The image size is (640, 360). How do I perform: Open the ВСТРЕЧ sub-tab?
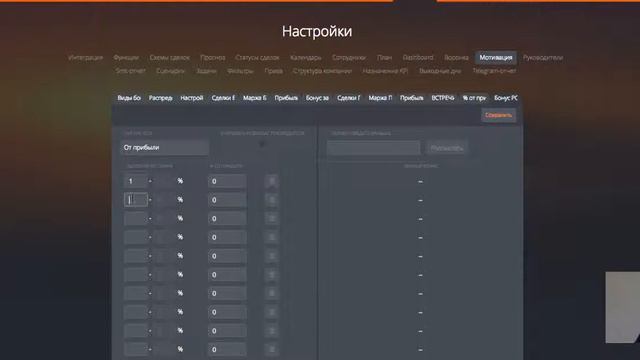[x=443, y=98]
